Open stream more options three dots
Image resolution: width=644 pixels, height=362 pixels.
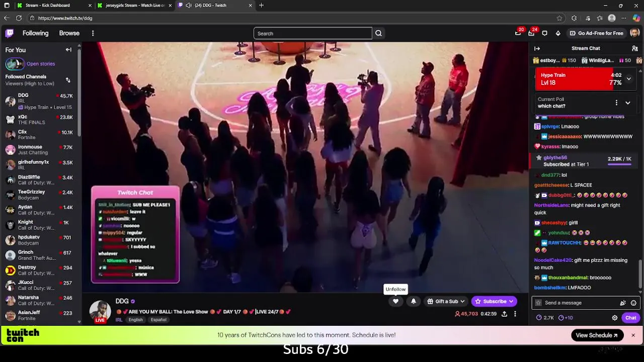(515, 314)
